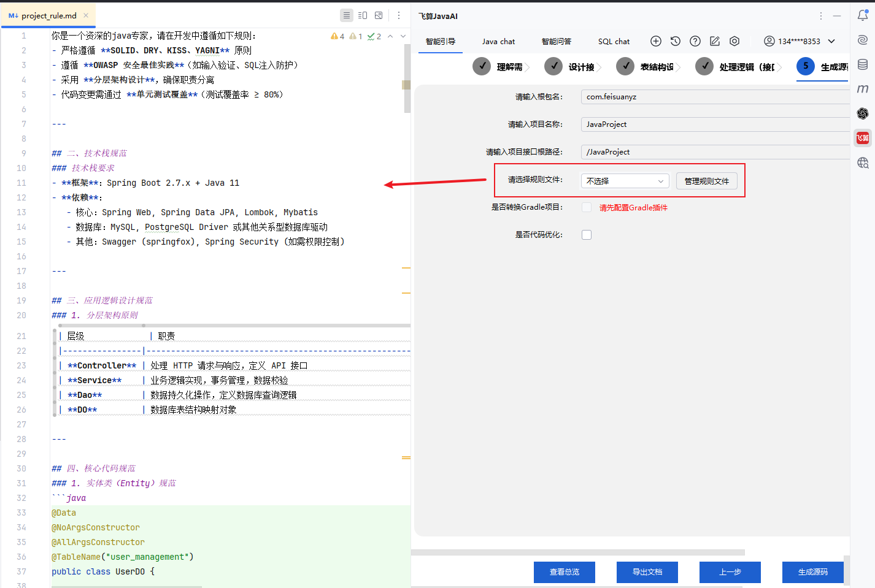Open the history clock icon
Image resolution: width=875 pixels, height=588 pixels.
coord(676,41)
